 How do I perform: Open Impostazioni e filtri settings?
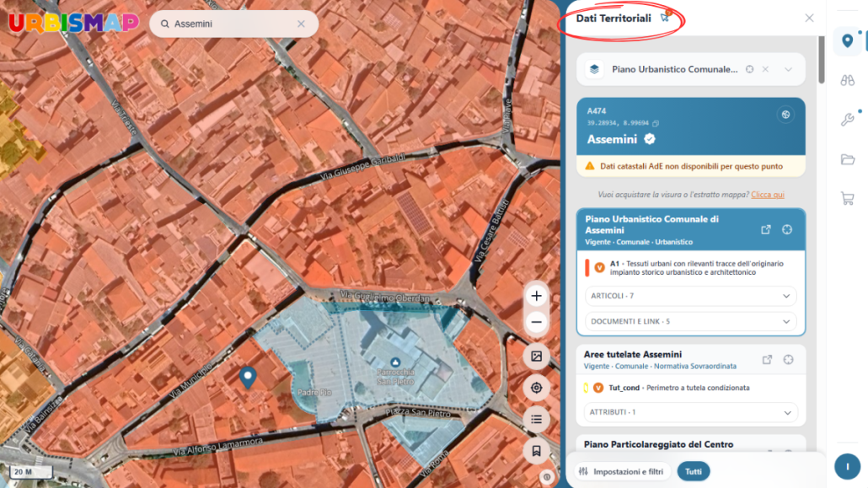pyautogui.click(x=622, y=471)
